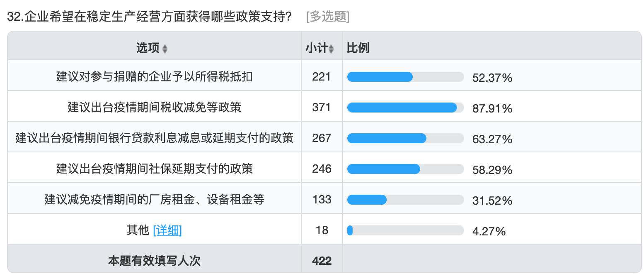644x274 pixels.
Task: Click the 比例 column header
Action: pos(358,48)
